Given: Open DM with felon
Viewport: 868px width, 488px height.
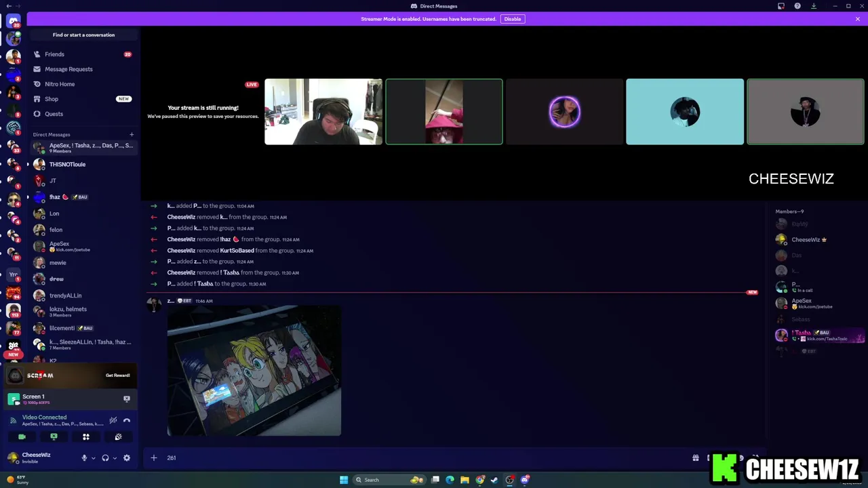Looking at the screenshot, I should click(x=83, y=230).
